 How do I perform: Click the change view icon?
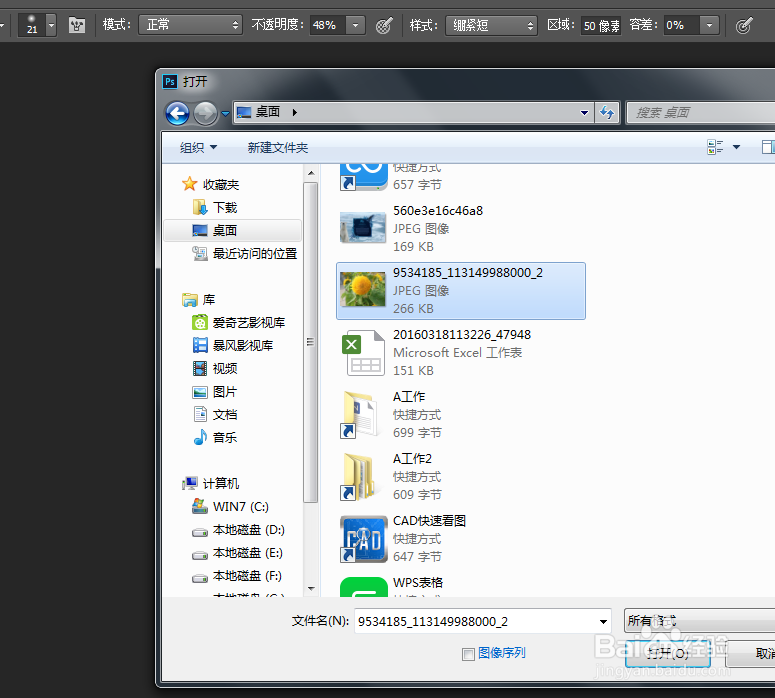click(x=715, y=147)
